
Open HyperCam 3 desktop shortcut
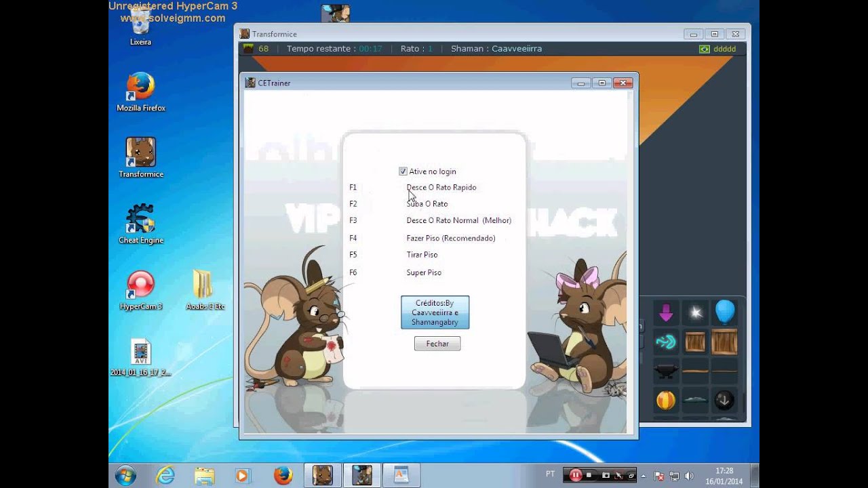pos(141,290)
